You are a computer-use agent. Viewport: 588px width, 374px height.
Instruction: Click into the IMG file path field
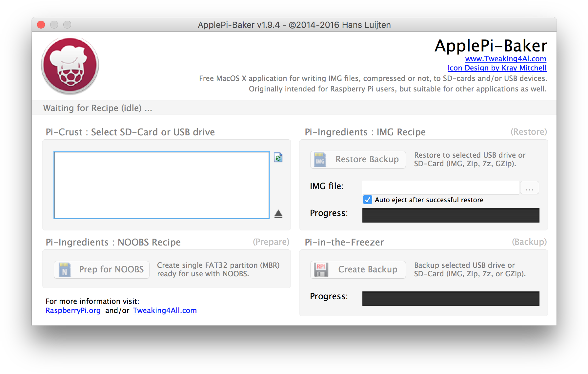[x=441, y=188]
